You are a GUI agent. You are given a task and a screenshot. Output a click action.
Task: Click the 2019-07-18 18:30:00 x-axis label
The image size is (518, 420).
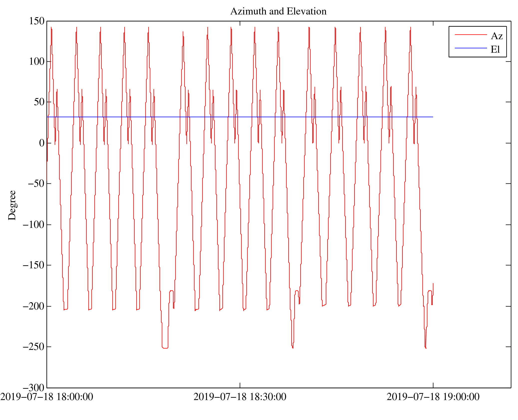coord(240,397)
